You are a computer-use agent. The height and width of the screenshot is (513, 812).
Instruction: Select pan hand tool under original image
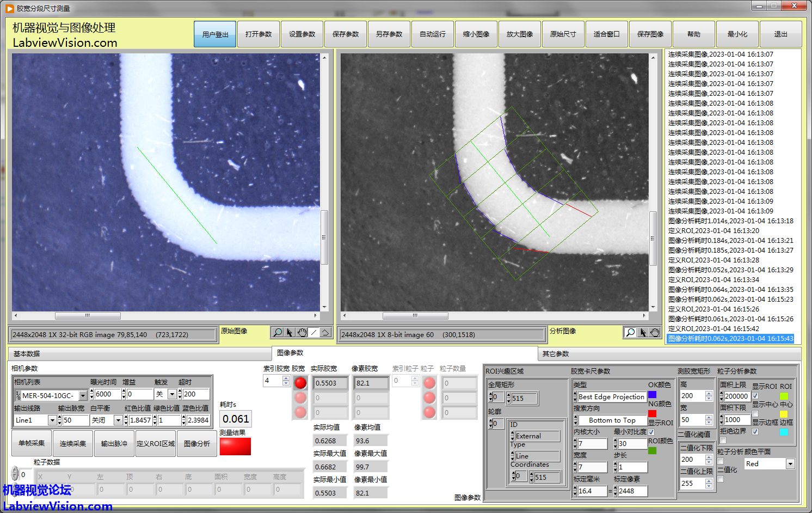[302, 332]
